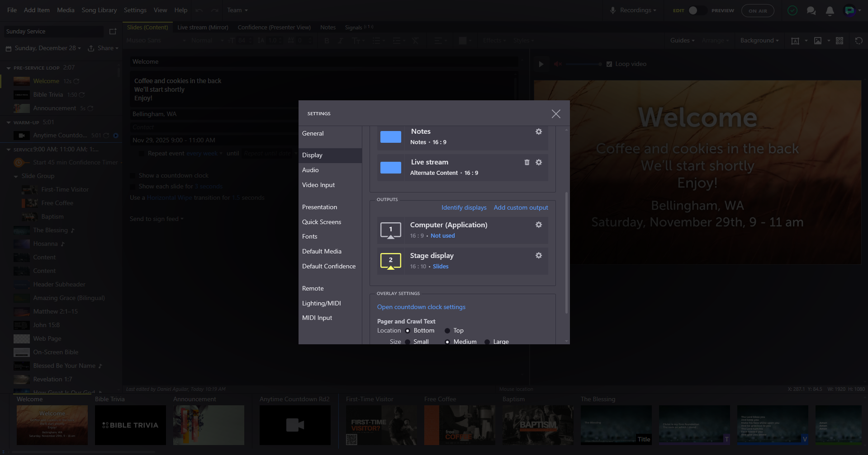Viewport: 868px width, 455px height.
Task: Open settings gear for Notes virtual screen
Action: (x=539, y=131)
